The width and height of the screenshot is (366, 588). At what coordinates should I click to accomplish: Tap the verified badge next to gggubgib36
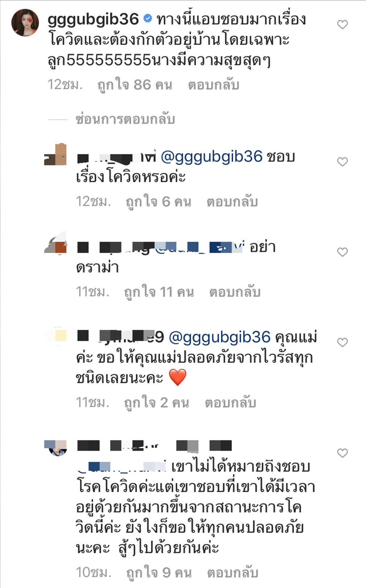[148, 18]
